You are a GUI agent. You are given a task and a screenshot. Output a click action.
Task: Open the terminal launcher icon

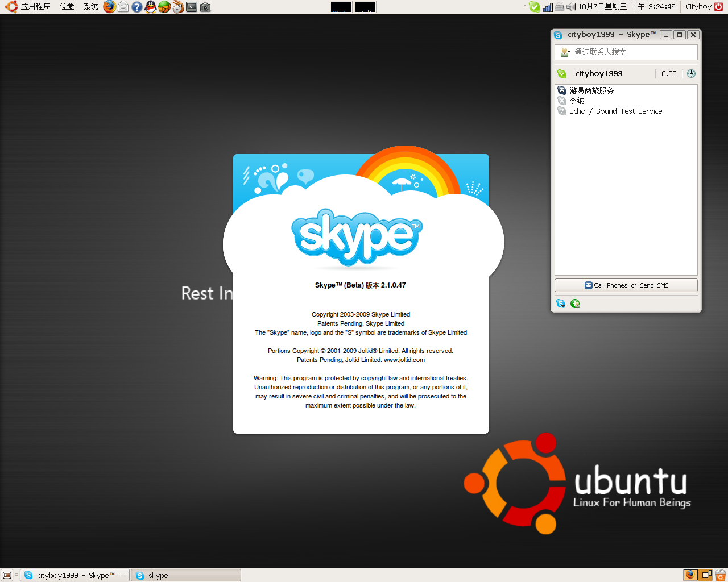[x=192, y=7]
